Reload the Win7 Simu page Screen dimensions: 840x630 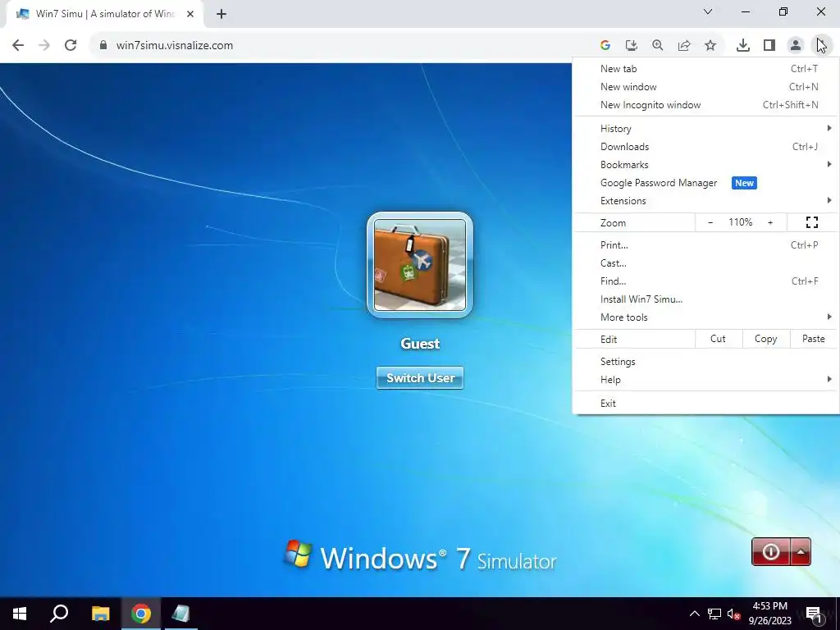(x=71, y=45)
